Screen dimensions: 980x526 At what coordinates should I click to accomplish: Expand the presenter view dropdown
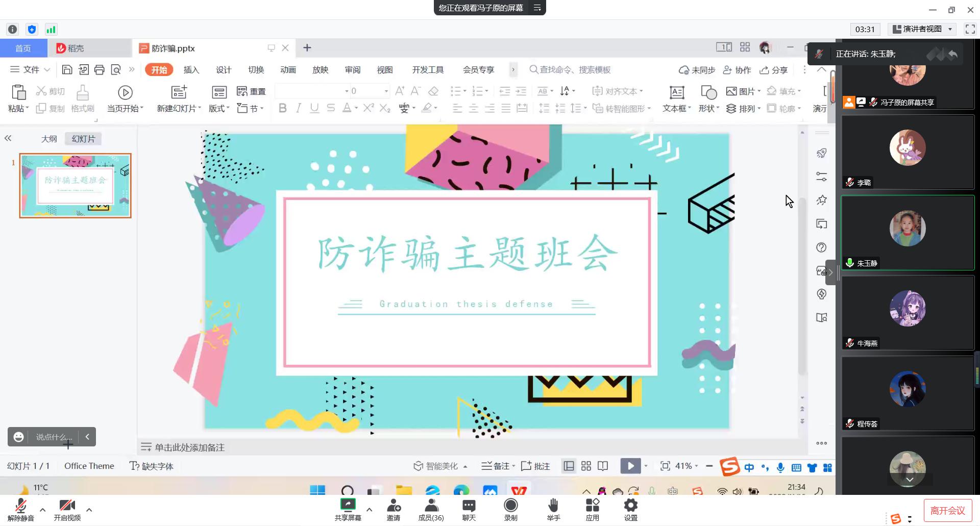tap(950, 29)
